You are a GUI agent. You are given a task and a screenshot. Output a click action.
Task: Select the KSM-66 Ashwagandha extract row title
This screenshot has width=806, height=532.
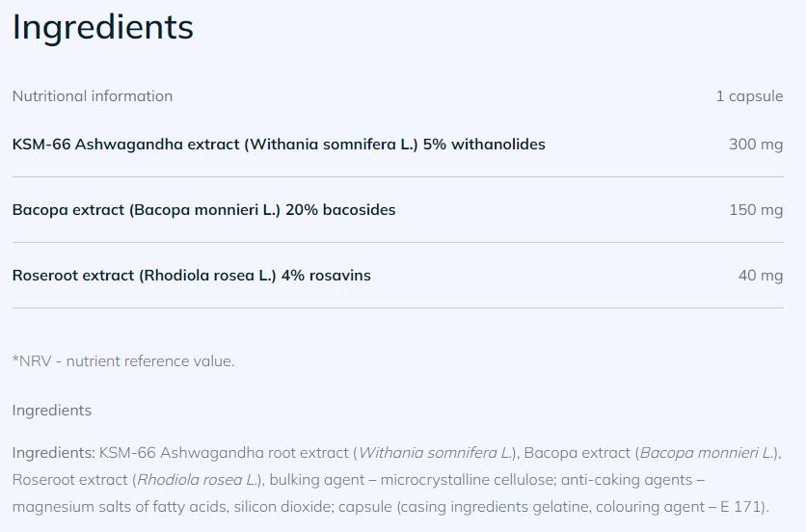[x=279, y=145]
